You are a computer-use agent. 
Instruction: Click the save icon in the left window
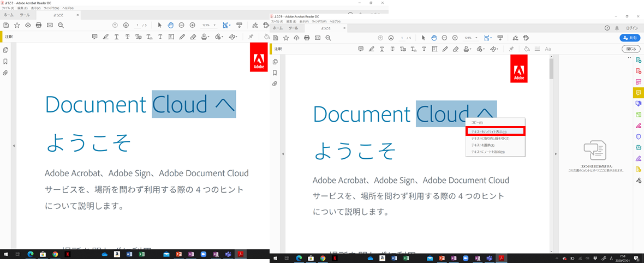pyautogui.click(x=6, y=25)
